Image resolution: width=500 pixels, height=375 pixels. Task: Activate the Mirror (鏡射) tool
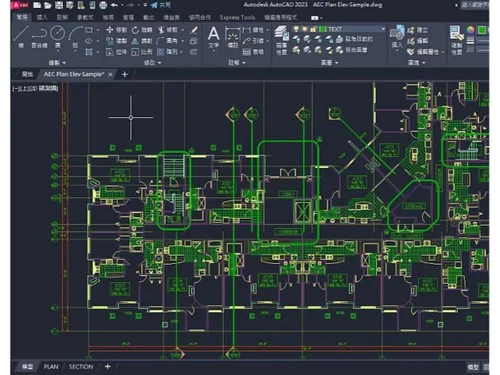tap(142, 41)
